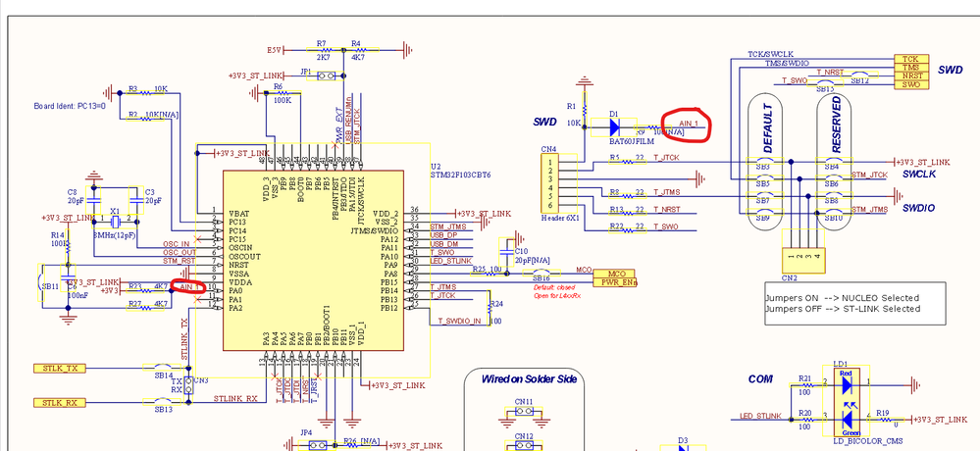980x451 pixels.
Task: Select solder bridge SB5
Action: point(767,179)
